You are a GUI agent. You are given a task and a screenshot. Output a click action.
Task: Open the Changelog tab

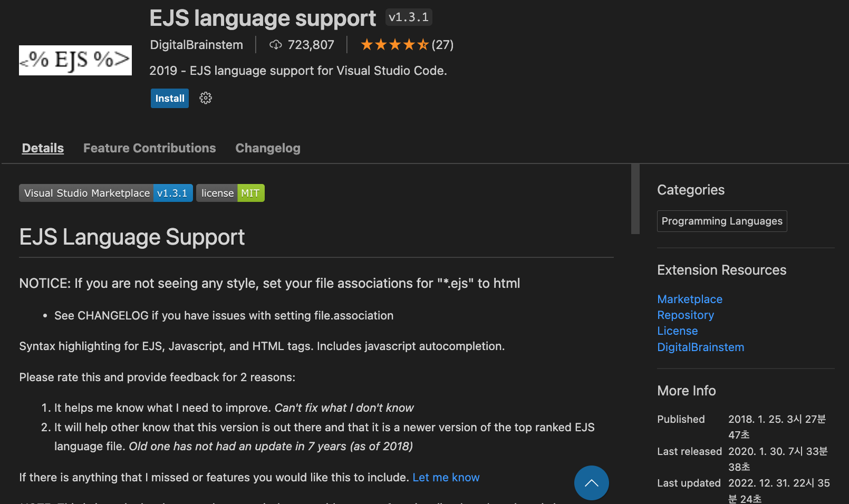click(x=268, y=148)
